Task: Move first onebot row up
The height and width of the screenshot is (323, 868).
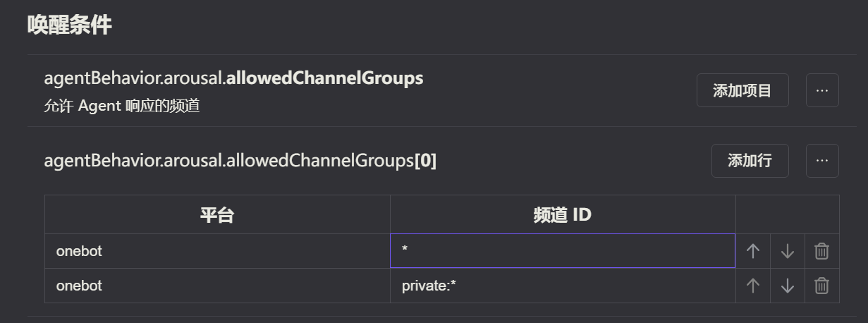Action: pyautogui.click(x=752, y=251)
